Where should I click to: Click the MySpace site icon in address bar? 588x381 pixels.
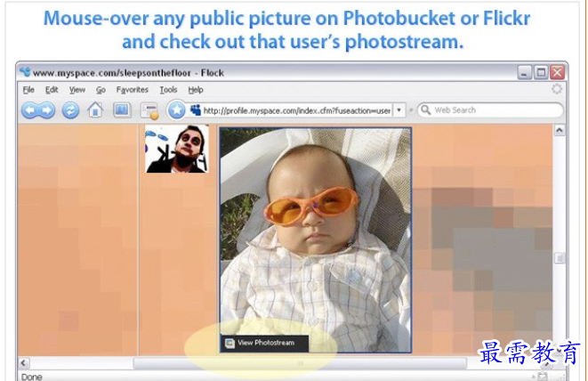pyautogui.click(x=196, y=110)
